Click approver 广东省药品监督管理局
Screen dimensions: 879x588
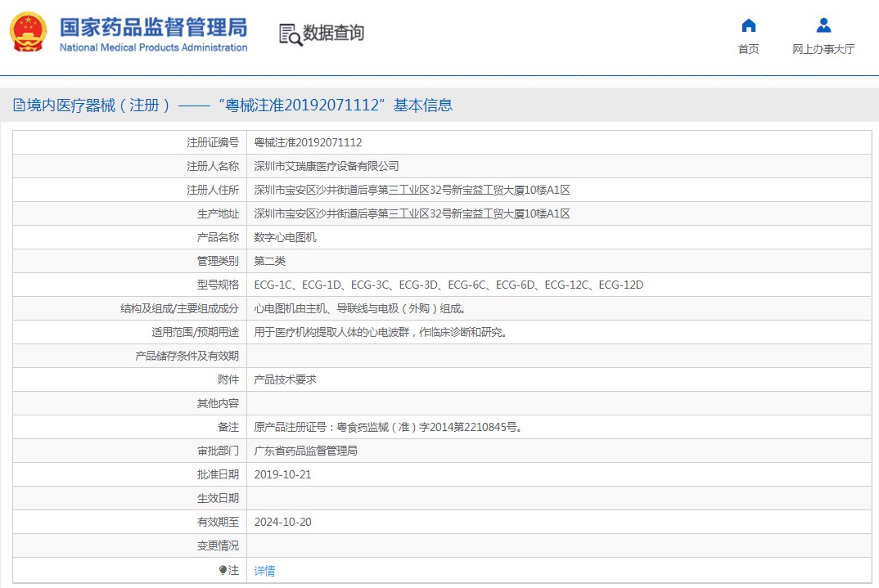(305, 451)
